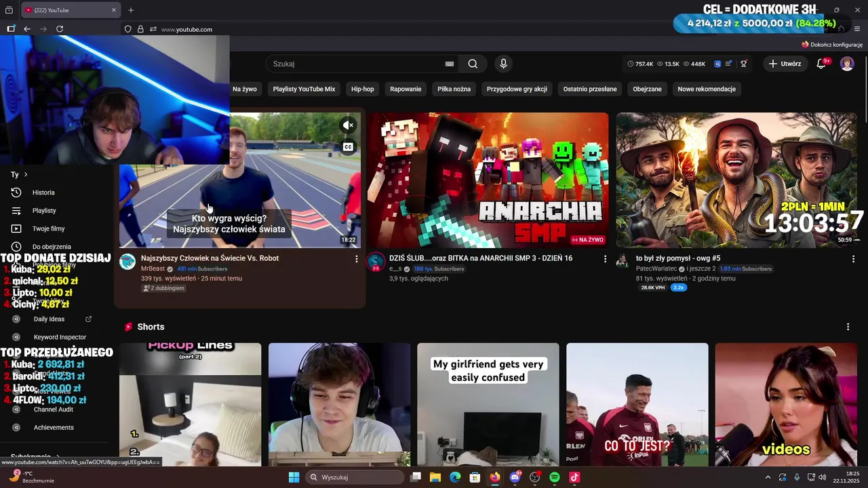The width and height of the screenshot is (868, 488).
Task: Click the Dokończ konfigurację button
Action: 831,44
